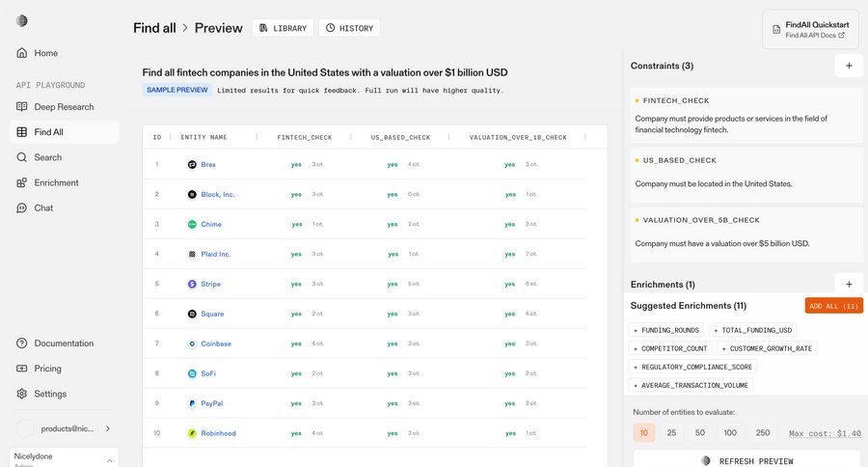Go to Enrichment in the sidebar
This screenshot has height=467, width=868.
(x=56, y=182)
